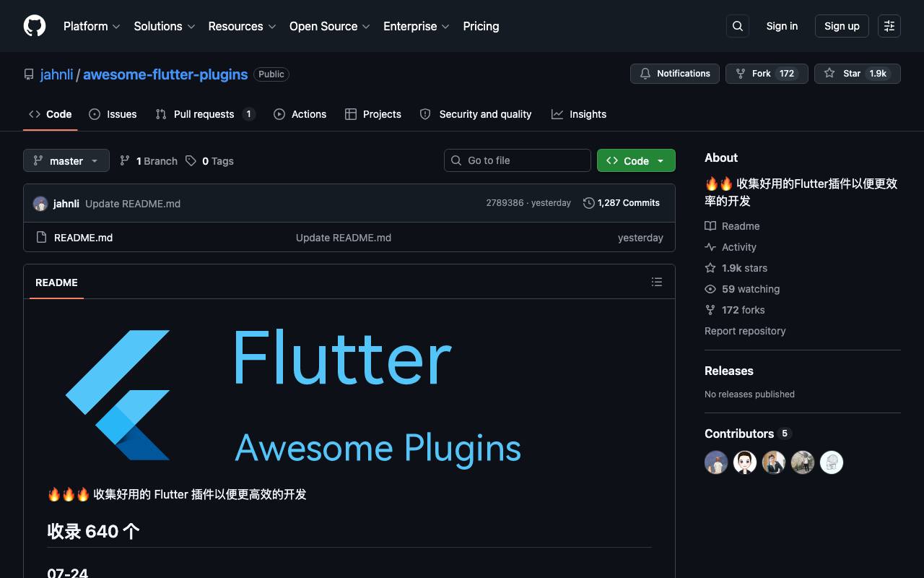Open the second contributor avatar

[745, 462]
